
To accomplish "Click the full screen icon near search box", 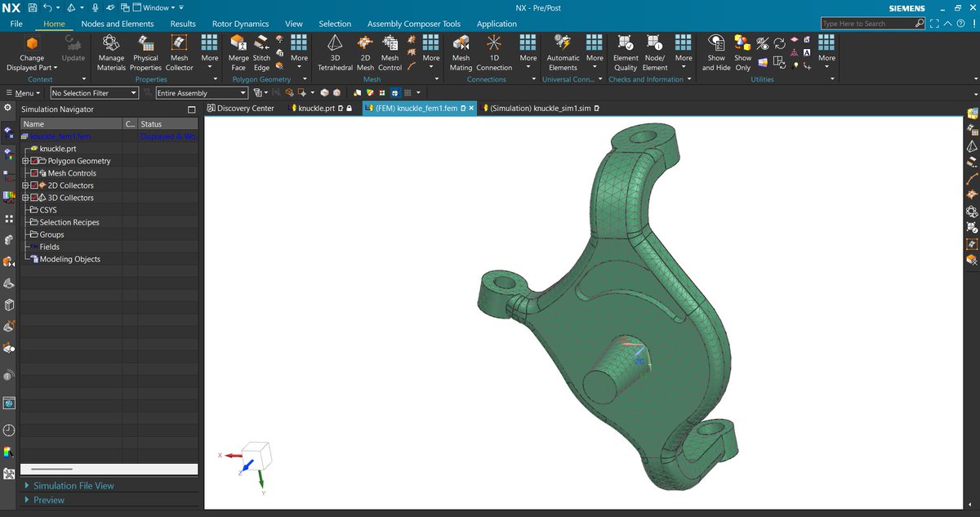I will point(934,24).
